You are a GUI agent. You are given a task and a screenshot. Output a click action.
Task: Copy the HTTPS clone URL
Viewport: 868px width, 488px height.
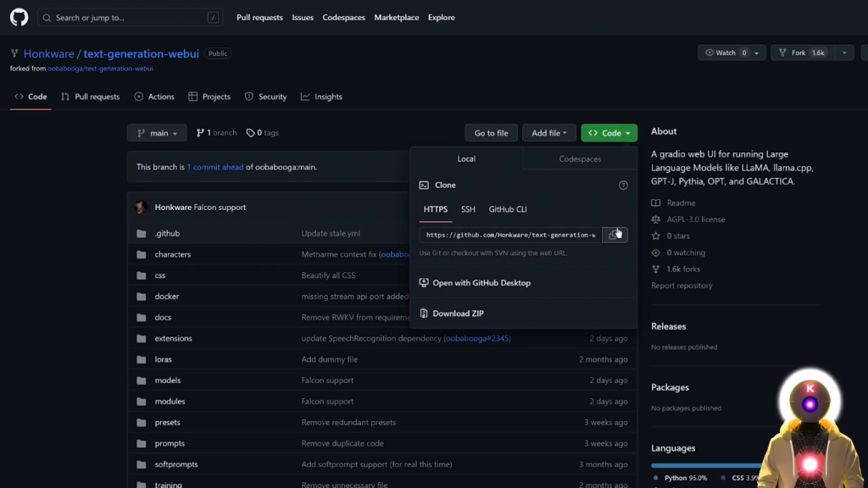615,235
